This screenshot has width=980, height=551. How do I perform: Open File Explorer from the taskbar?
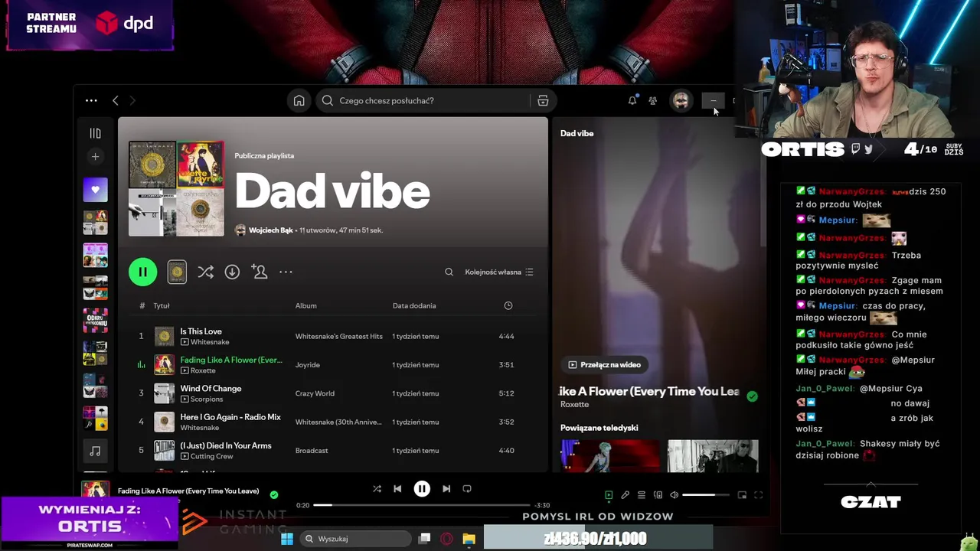(469, 539)
